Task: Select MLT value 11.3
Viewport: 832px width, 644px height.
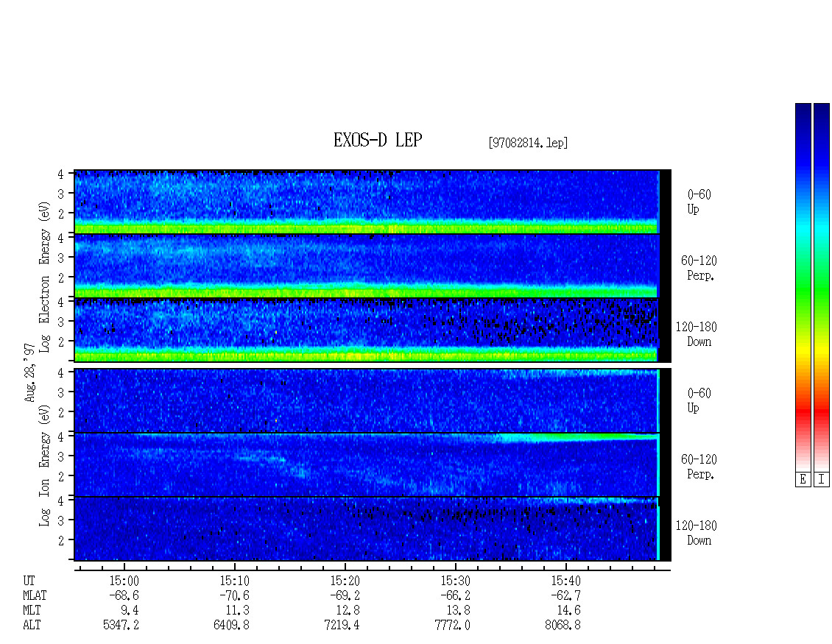Action: (238, 611)
